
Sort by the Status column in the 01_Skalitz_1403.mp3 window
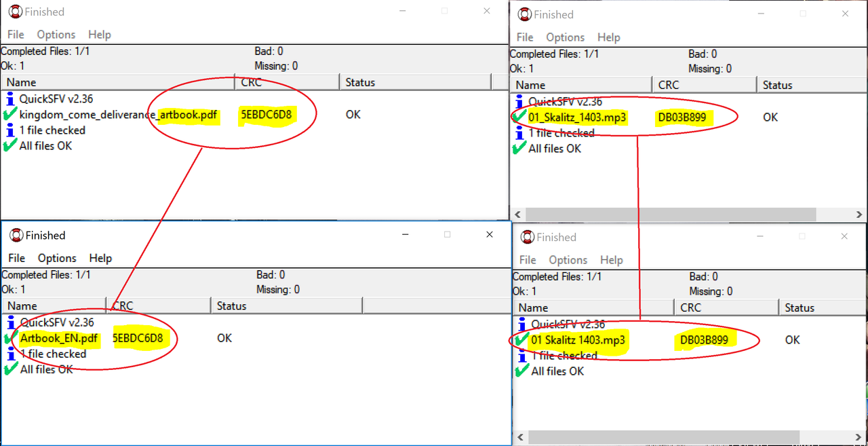812,85
